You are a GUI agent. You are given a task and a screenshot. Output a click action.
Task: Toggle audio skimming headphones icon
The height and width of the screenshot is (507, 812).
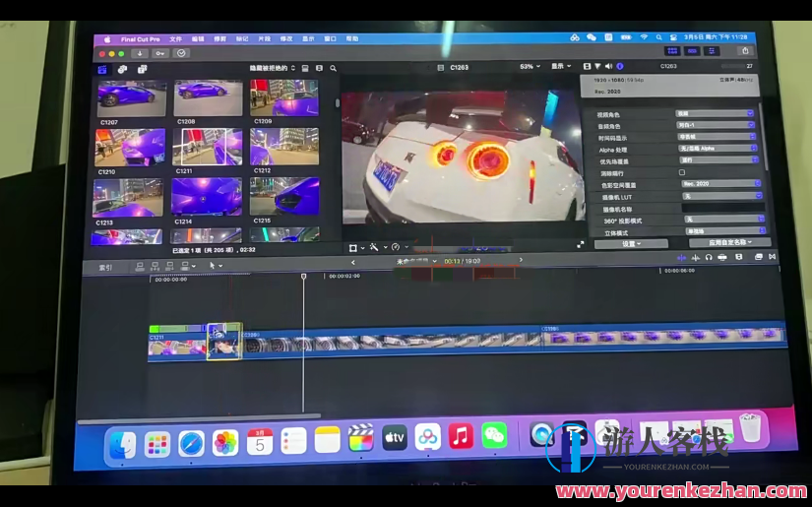pos(709,257)
